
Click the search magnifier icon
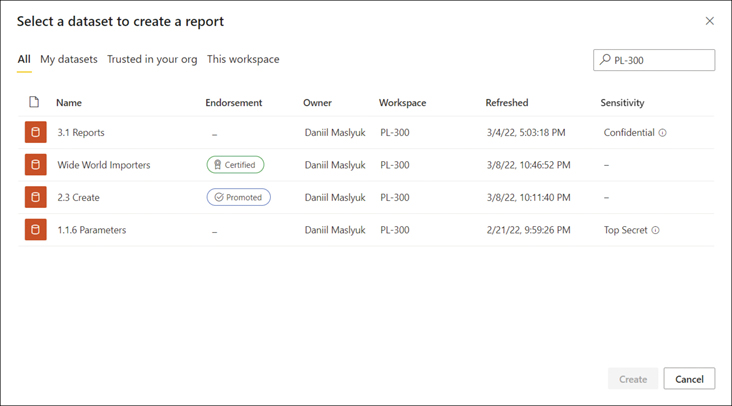click(x=605, y=59)
